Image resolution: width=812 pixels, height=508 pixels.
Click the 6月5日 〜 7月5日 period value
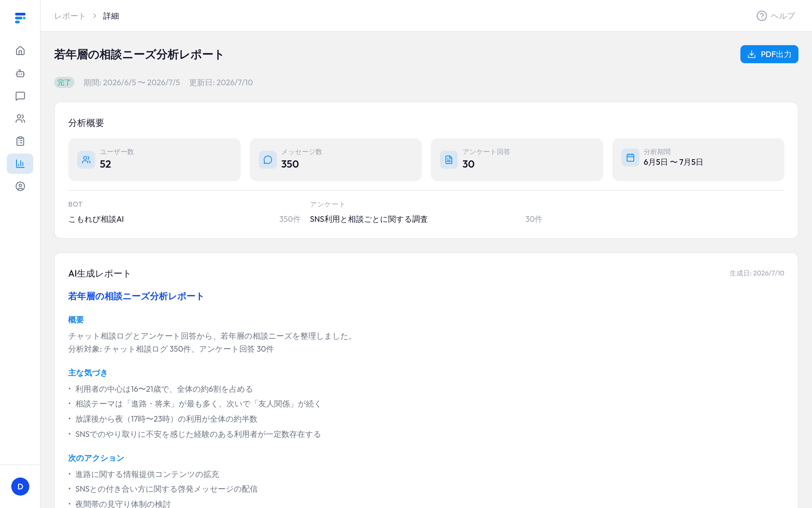pyautogui.click(x=673, y=162)
